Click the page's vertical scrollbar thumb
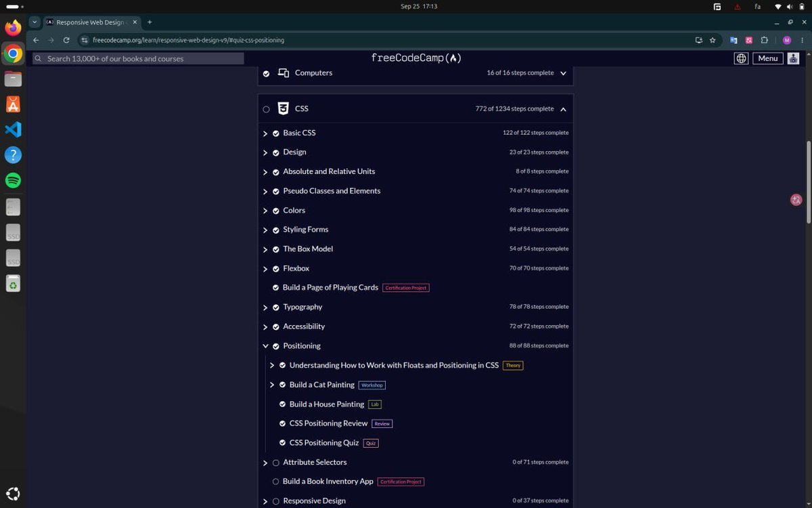The height and width of the screenshot is (508, 812). click(809, 183)
